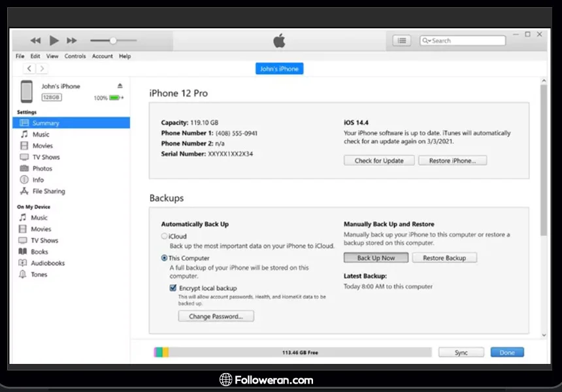
Task: Eject John's iPhone using eject icon
Action: [120, 86]
